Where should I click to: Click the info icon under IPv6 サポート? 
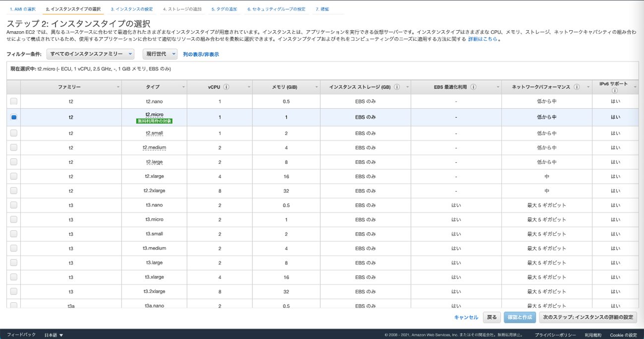tap(615, 91)
